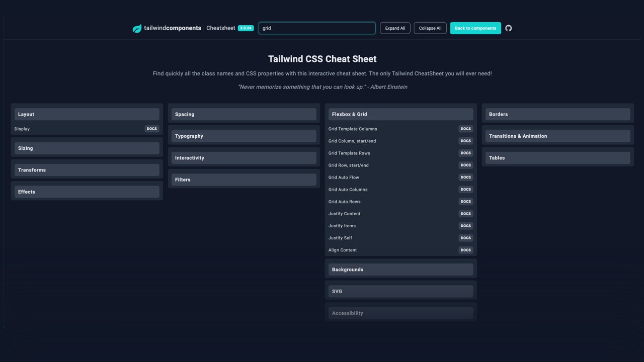Open the tailwindcomponents home link text

[173, 28]
